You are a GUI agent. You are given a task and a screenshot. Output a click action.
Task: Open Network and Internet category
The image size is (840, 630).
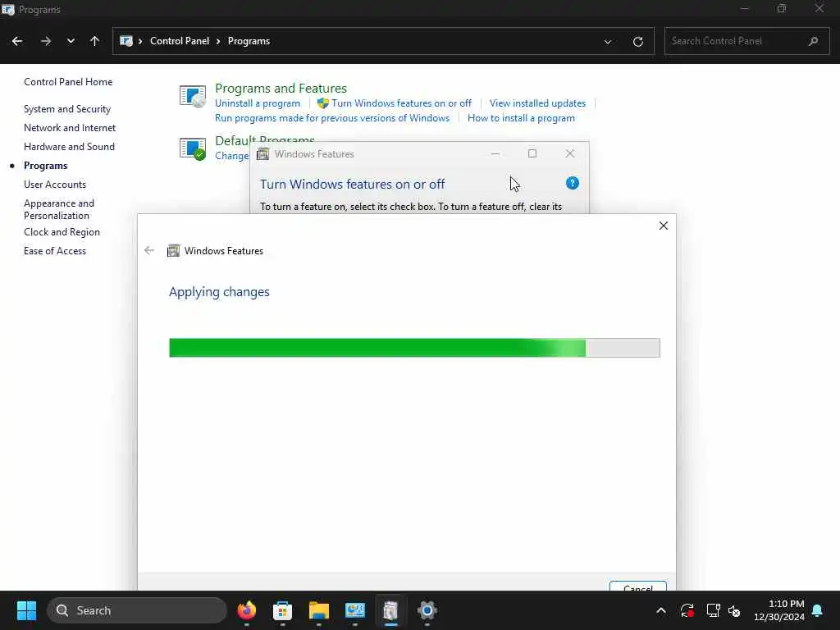pyautogui.click(x=70, y=127)
